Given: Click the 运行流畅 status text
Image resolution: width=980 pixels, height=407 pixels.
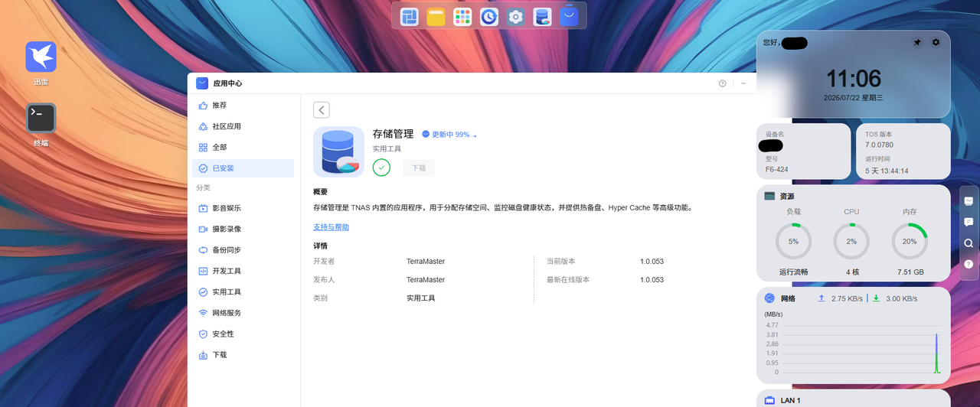Looking at the screenshot, I should [x=793, y=272].
